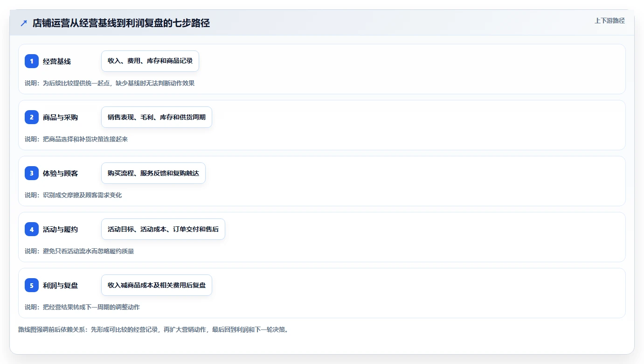644x364 pixels.
Task: Click the 收入减商品成本及相关费用后复盘 chip
Action: click(157, 285)
